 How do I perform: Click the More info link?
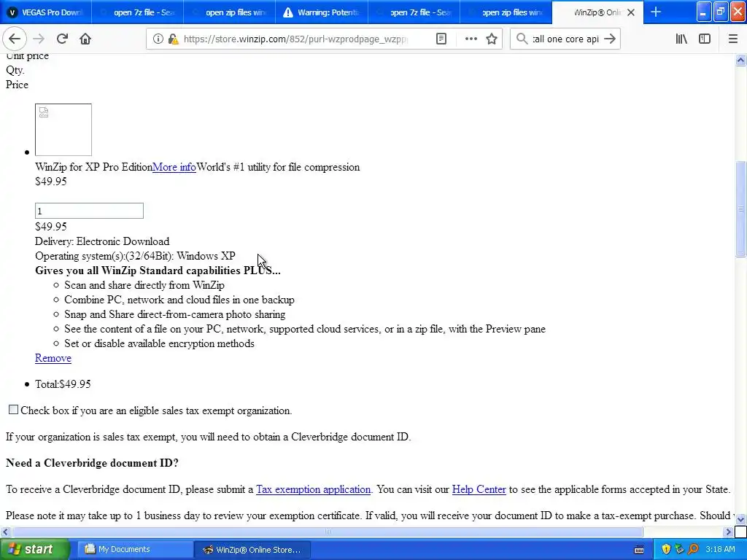[x=174, y=167]
